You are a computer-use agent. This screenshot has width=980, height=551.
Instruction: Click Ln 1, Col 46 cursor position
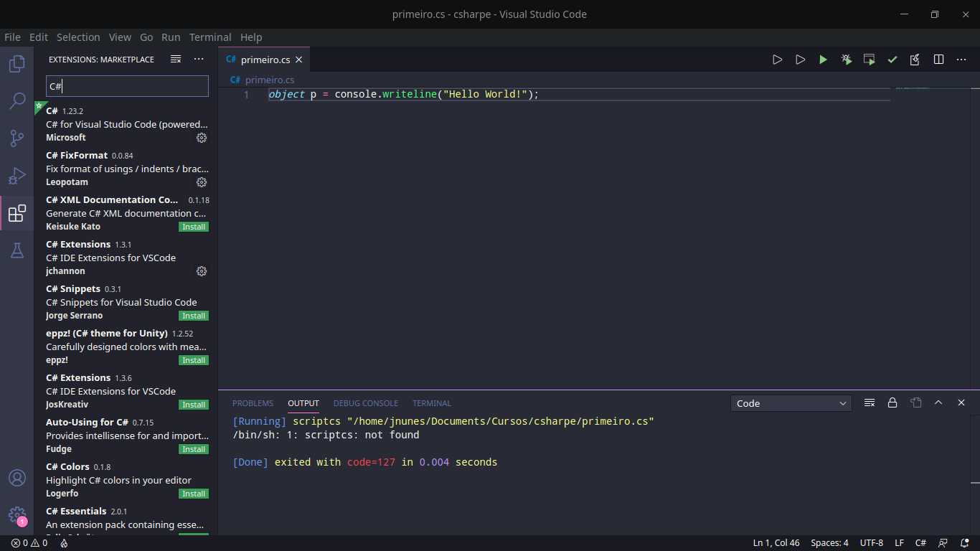pyautogui.click(x=776, y=543)
